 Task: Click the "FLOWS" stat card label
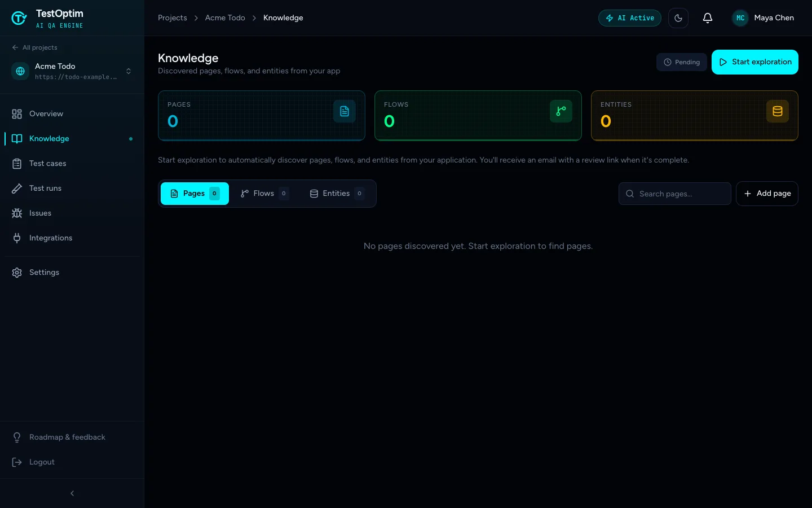click(396, 104)
